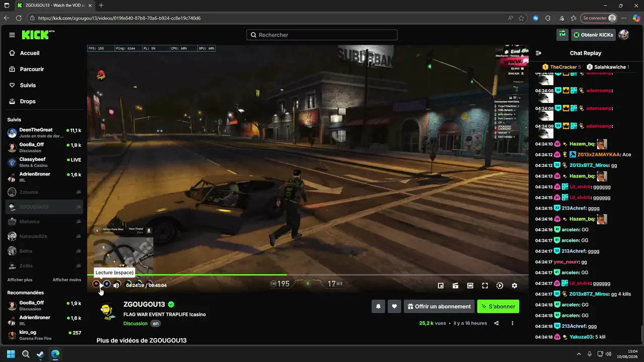The image size is (644, 362).
Task: Mute the video volume
Action: coord(117,286)
